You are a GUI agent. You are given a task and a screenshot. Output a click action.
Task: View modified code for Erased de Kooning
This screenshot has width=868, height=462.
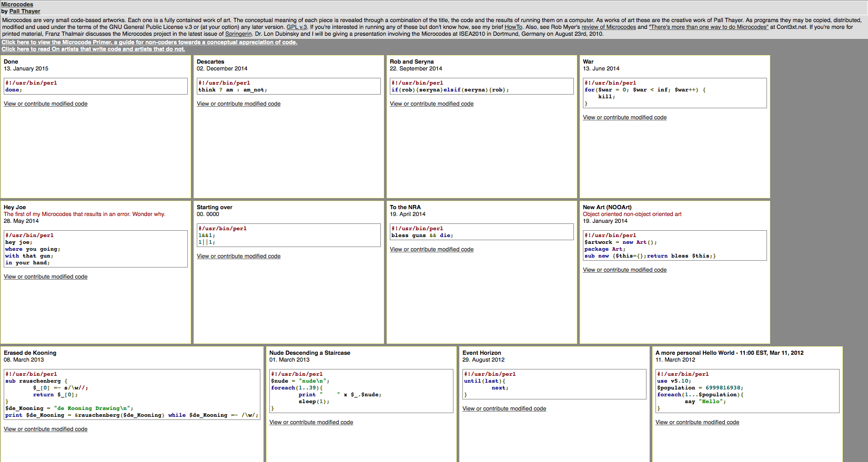46,429
